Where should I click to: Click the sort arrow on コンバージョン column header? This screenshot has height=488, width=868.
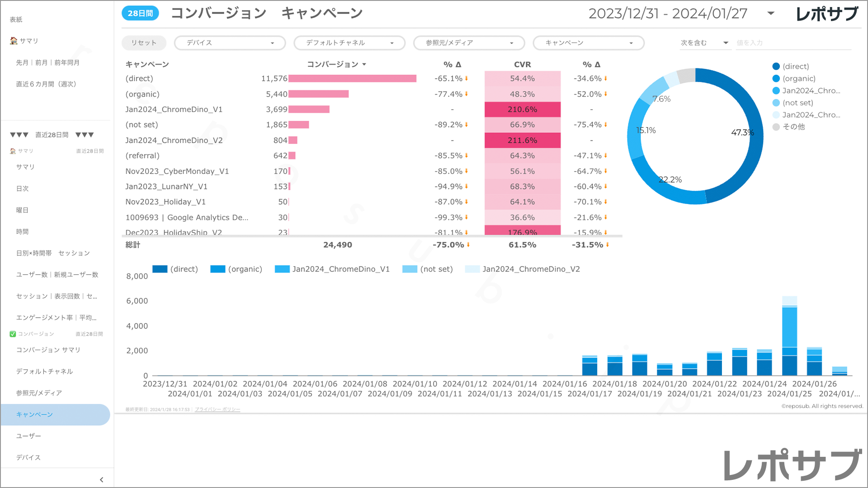(x=364, y=65)
